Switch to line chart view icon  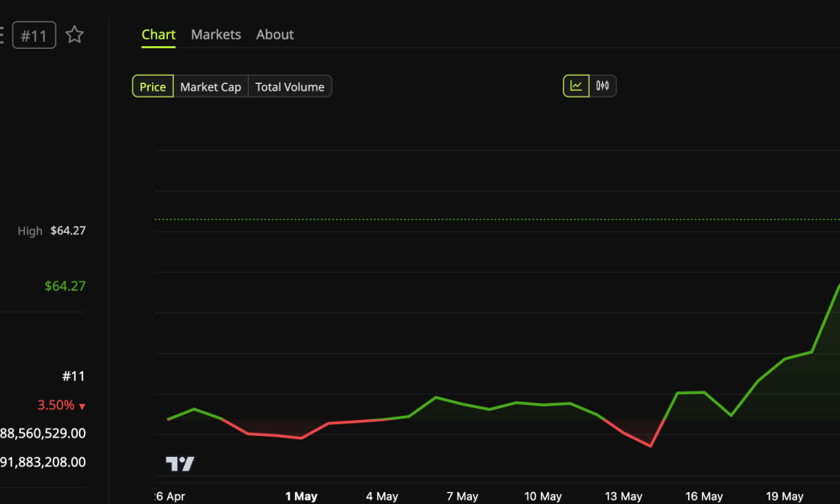(576, 86)
